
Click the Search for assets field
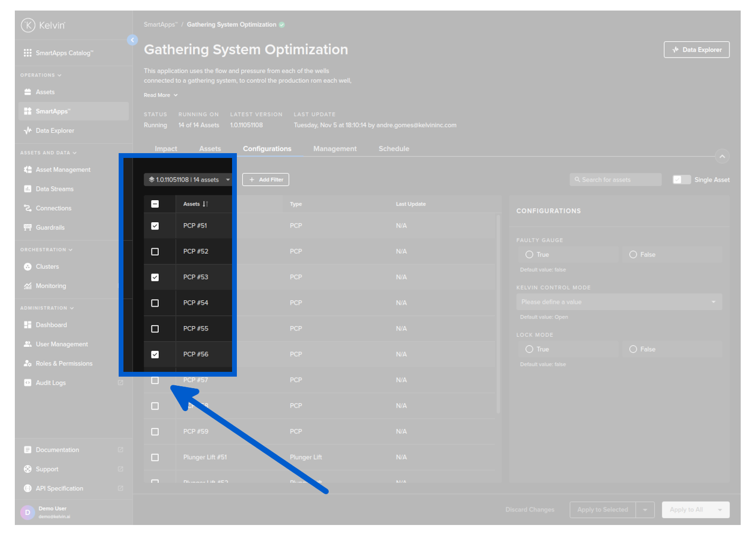[x=615, y=180]
